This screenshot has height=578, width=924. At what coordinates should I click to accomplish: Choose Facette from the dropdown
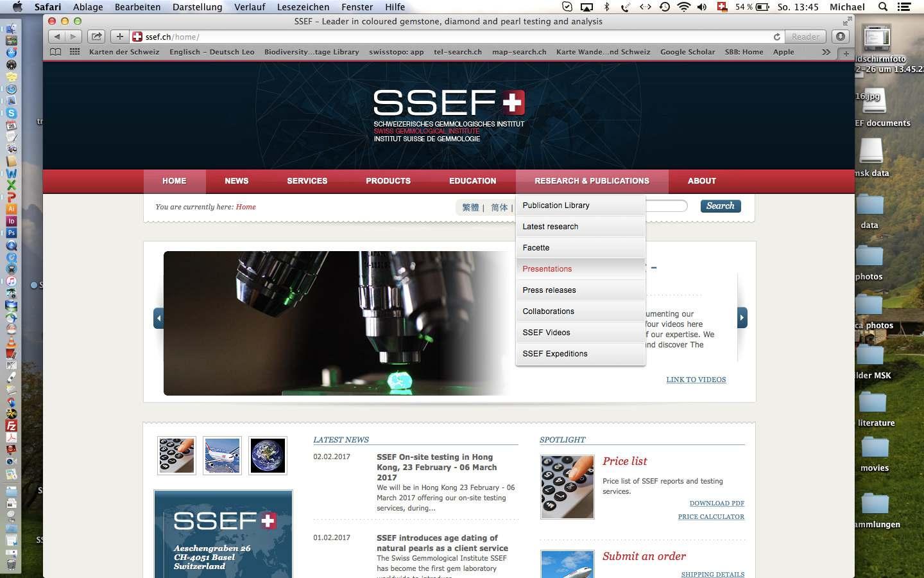(x=581, y=248)
